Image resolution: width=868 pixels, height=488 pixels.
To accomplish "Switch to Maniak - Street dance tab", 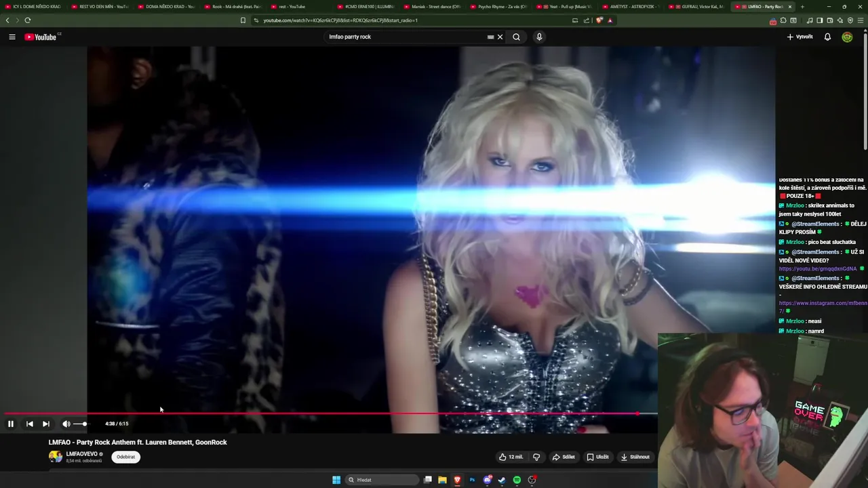I will tap(432, 7).
